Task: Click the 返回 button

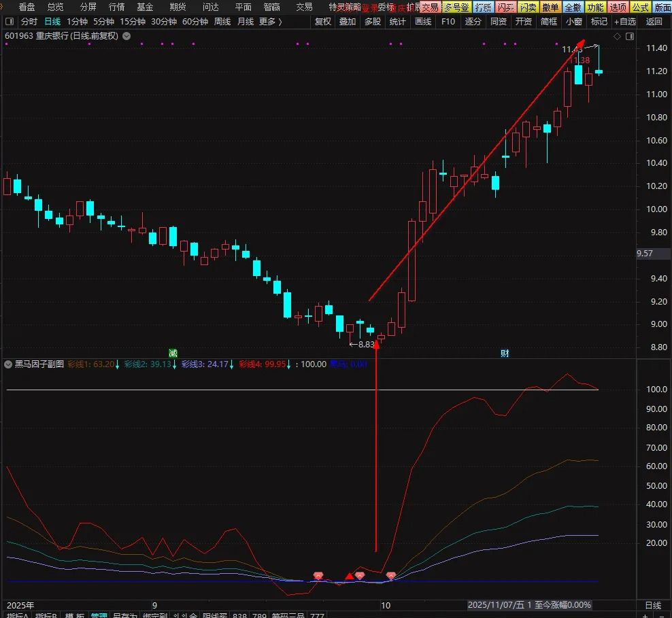Action: [654, 22]
